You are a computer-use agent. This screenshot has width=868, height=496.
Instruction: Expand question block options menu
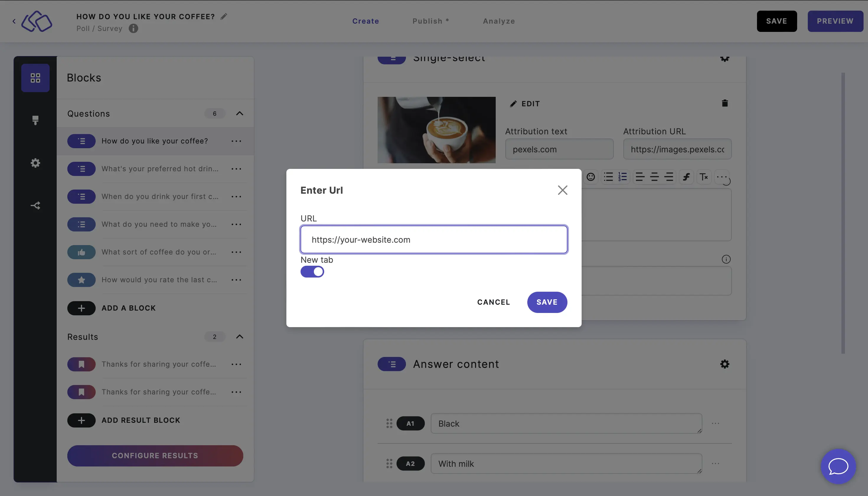236,141
